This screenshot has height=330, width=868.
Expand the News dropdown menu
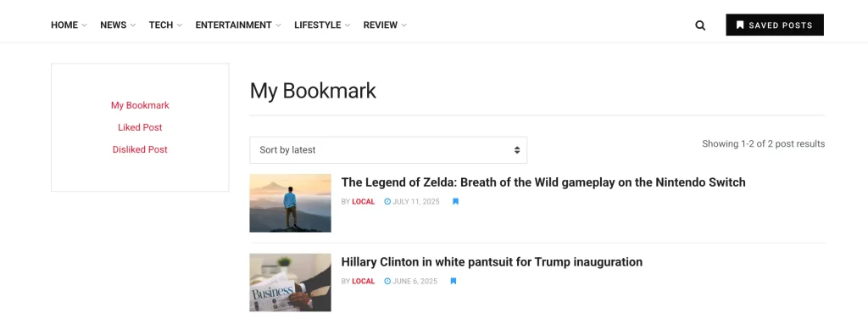click(133, 25)
